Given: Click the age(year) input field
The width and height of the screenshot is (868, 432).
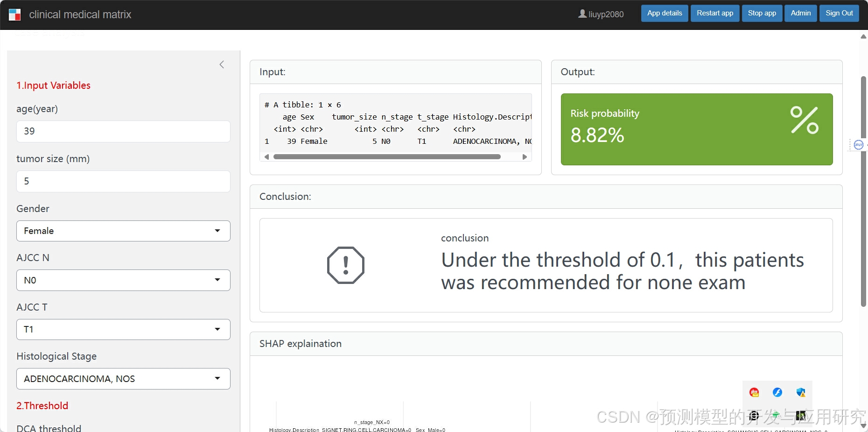Looking at the screenshot, I should coord(123,131).
